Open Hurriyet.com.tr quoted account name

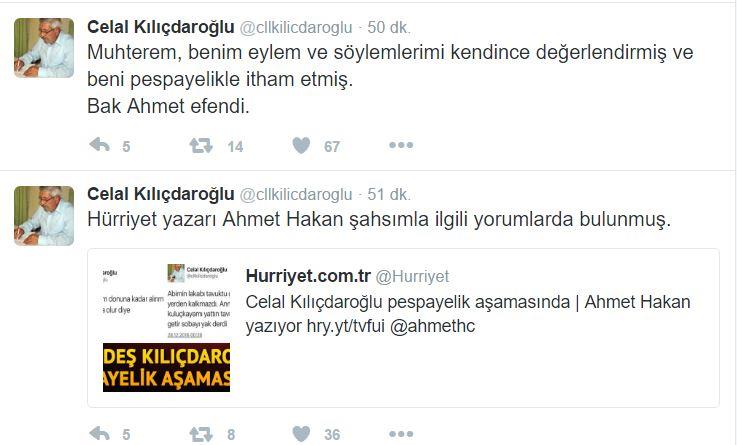tap(308, 276)
